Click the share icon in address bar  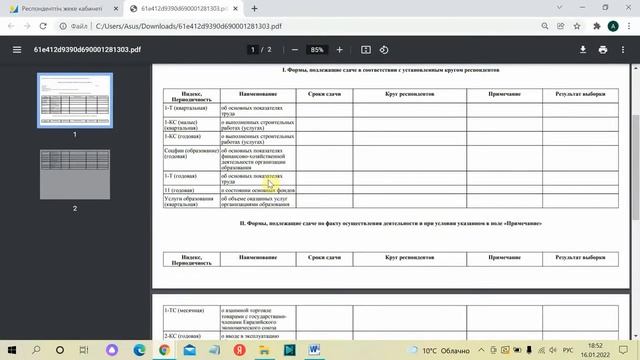click(561, 26)
